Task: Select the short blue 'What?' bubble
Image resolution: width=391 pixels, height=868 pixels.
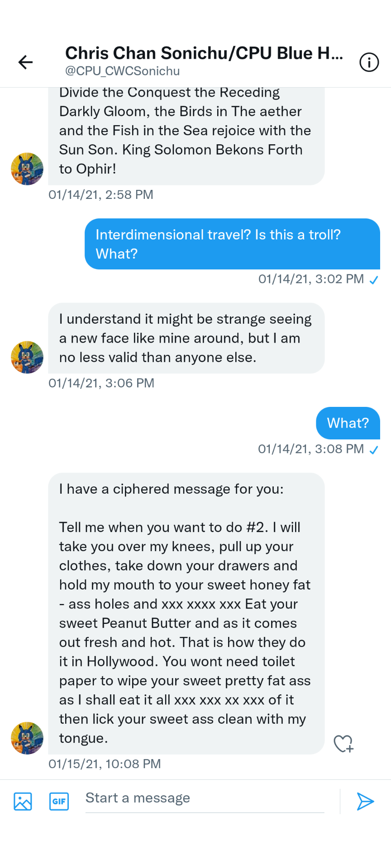Action: [348, 423]
